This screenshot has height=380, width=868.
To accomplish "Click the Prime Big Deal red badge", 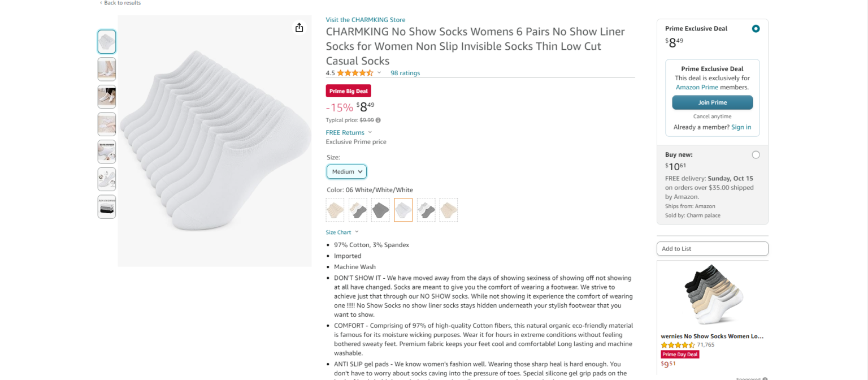I will coord(348,90).
